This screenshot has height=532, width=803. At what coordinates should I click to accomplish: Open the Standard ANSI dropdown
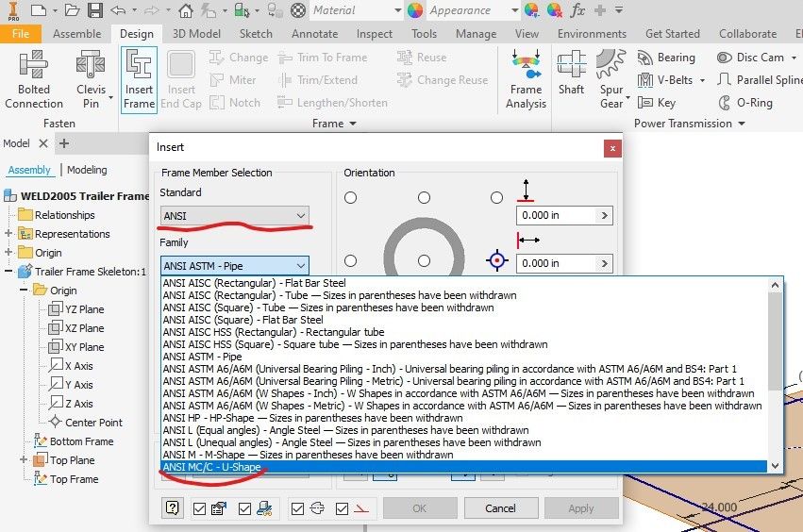click(235, 216)
